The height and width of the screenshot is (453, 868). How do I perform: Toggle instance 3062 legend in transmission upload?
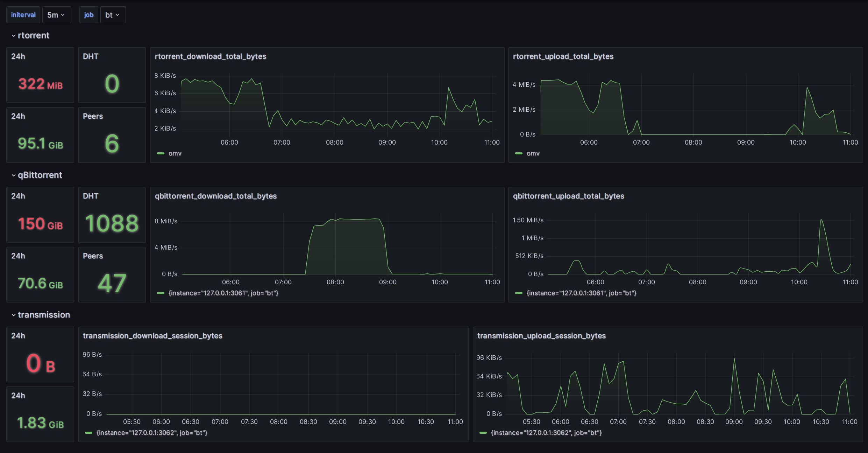click(x=546, y=433)
